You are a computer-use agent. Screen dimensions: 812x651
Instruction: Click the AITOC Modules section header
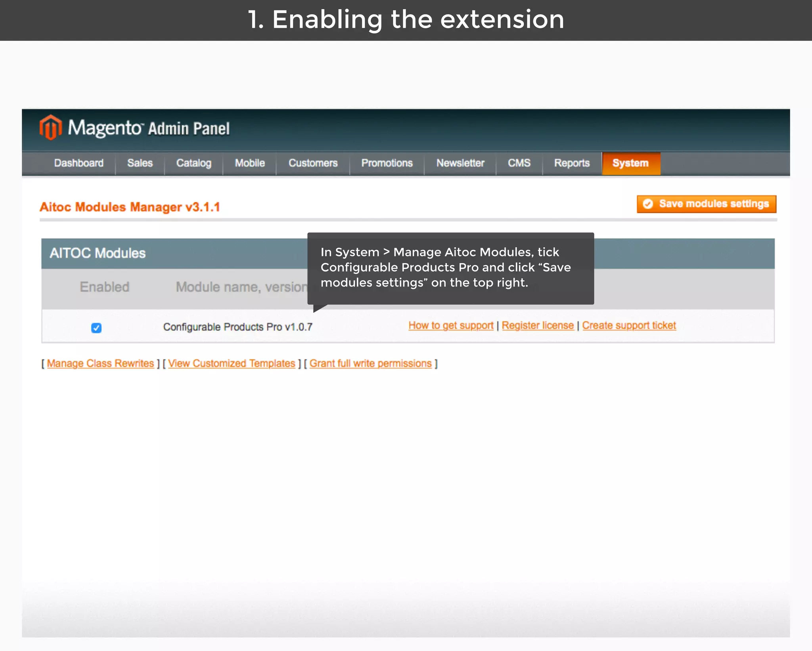(98, 253)
